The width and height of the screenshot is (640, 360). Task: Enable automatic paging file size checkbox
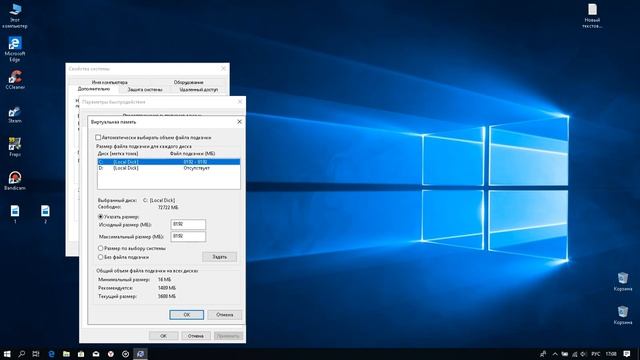tap(98, 138)
